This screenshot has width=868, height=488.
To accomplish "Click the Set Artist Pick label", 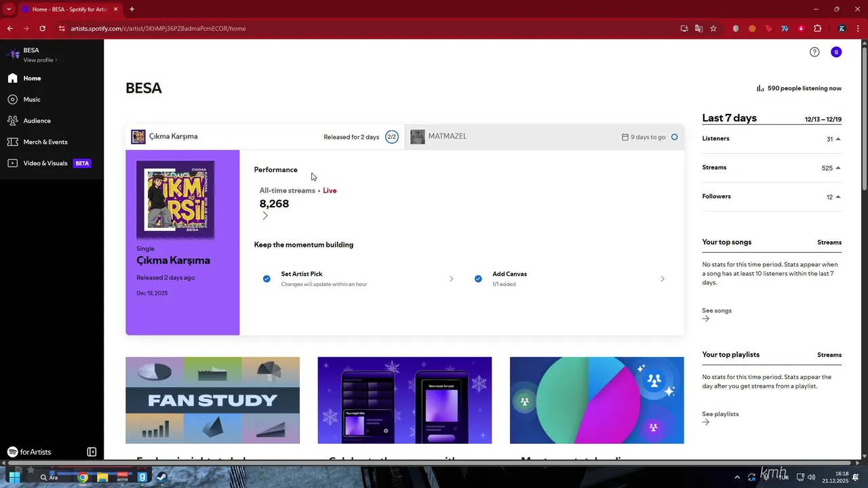I will [x=302, y=274].
